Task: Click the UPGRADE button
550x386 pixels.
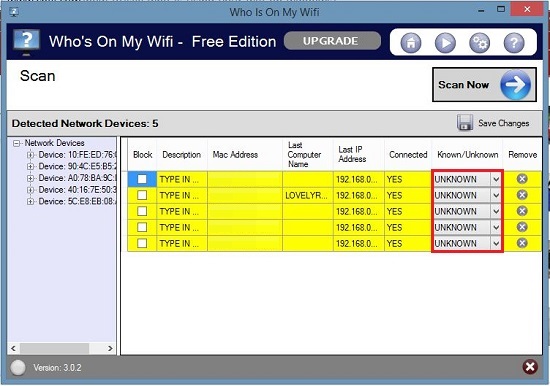Action: (x=332, y=41)
